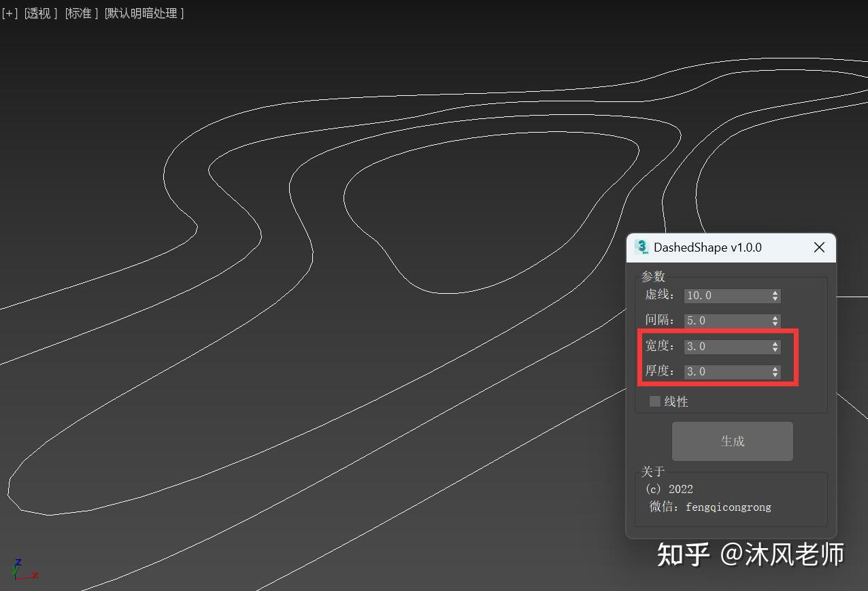Click the 3ds Max icon on the DashedShape title bar
The height and width of the screenshot is (591, 868).
point(641,247)
